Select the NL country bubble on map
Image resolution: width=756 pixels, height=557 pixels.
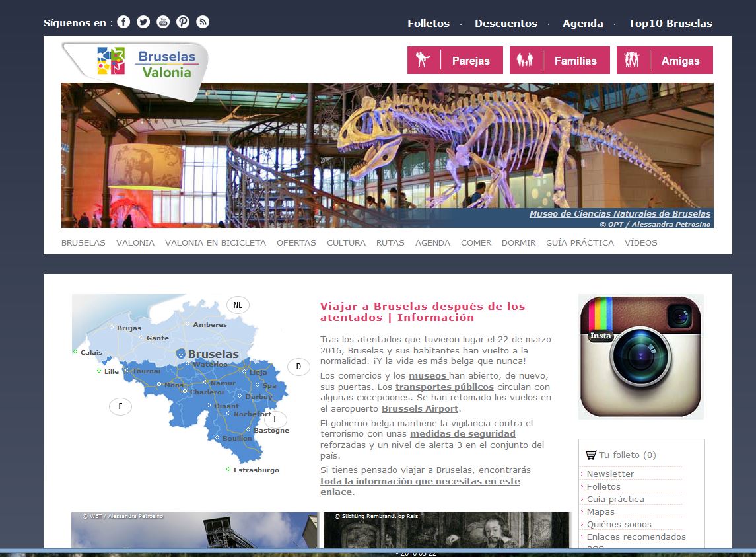[238, 305]
